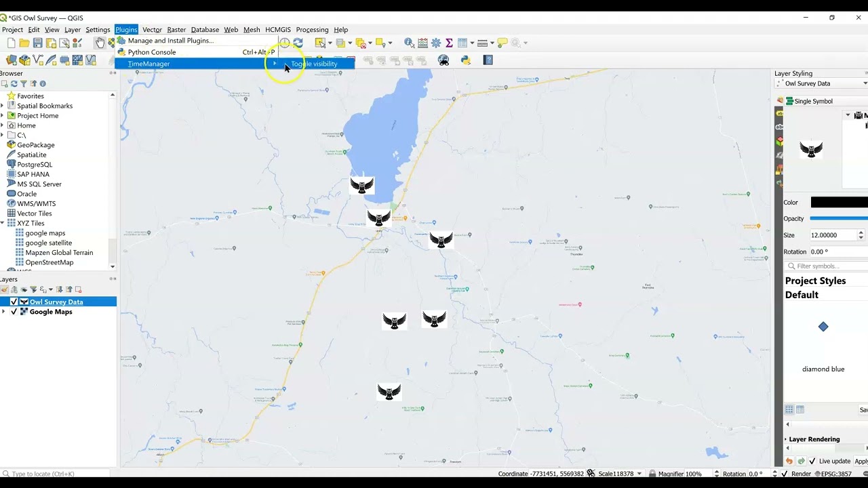Click the Select Features toolbar icon
This screenshot has width=868, height=488.
click(x=320, y=43)
